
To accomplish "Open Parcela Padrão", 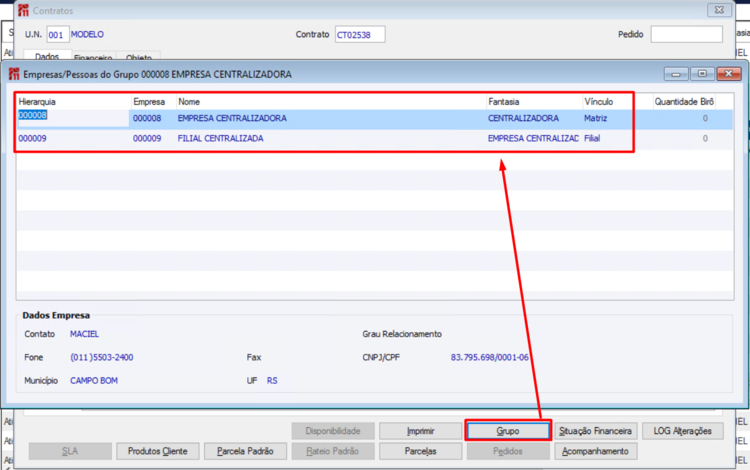I will coord(245,451).
